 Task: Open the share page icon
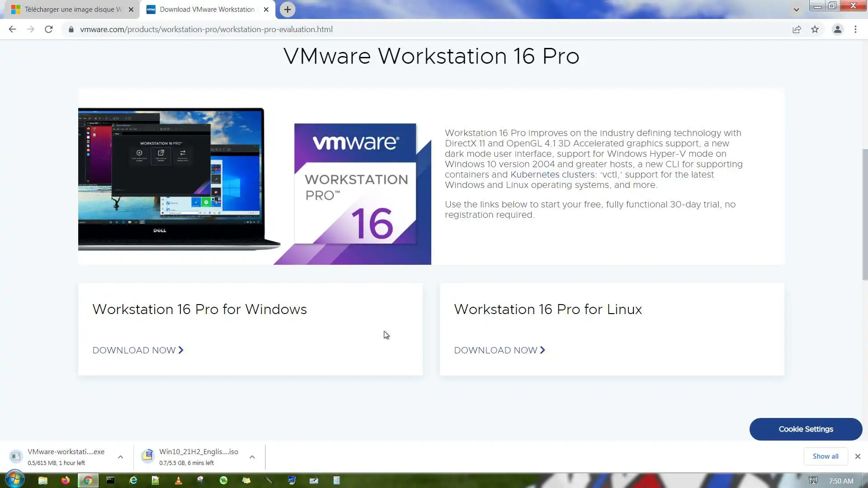[x=797, y=29]
